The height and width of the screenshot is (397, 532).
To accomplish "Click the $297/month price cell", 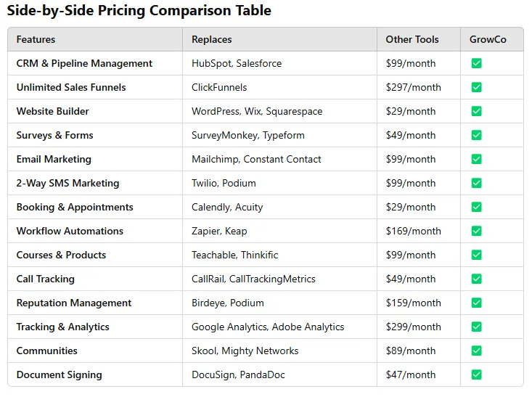I will click(x=413, y=87).
